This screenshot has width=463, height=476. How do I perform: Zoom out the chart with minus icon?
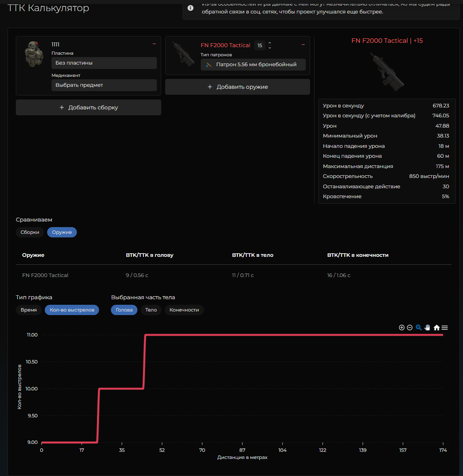[x=410, y=327]
